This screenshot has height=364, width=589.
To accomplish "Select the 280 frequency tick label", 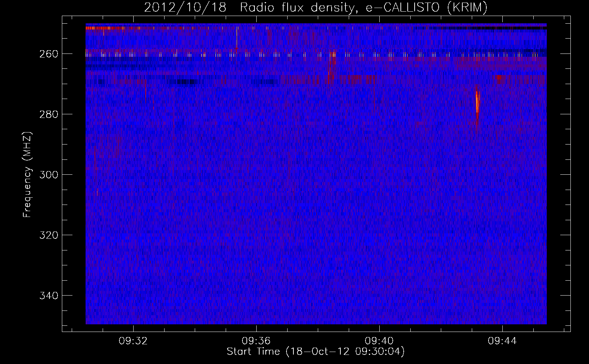I will [49, 114].
